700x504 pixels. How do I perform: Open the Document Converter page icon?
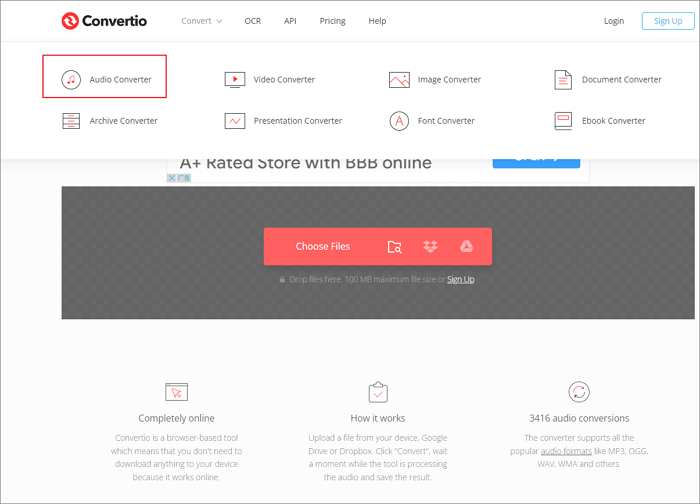click(x=563, y=80)
